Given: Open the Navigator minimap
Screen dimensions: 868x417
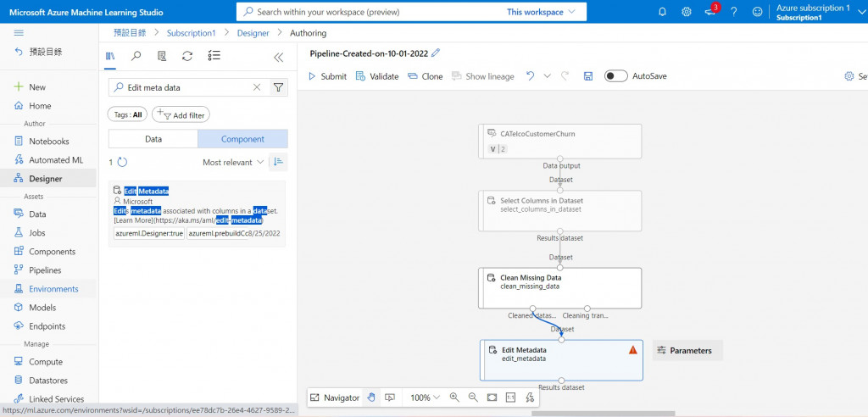Looking at the screenshot, I should pyautogui.click(x=336, y=397).
